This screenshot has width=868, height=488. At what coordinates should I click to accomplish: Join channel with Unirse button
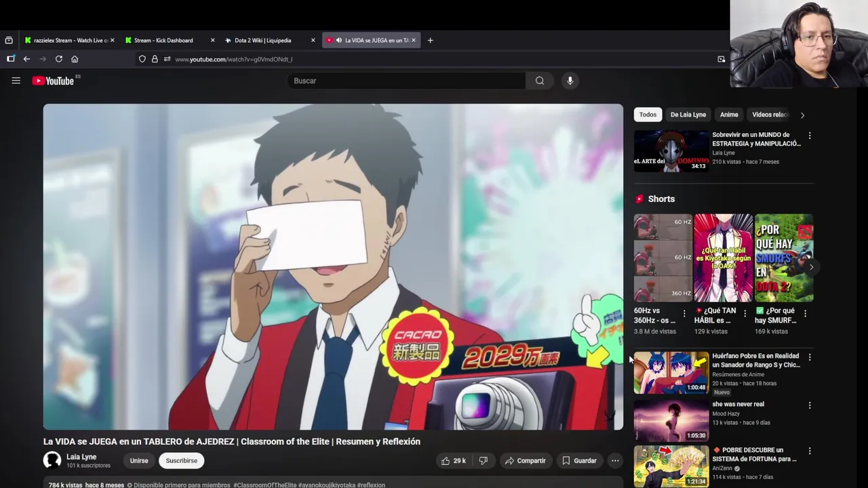139,461
